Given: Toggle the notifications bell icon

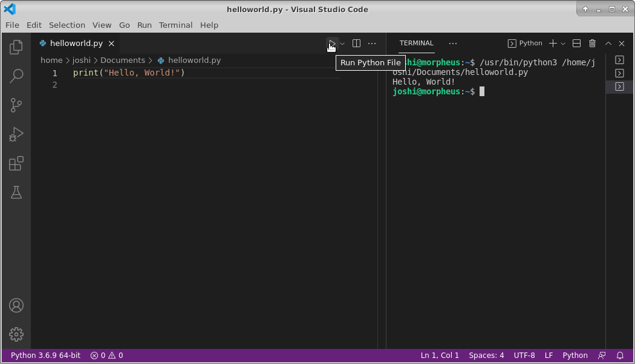Looking at the screenshot, I should coord(620,355).
